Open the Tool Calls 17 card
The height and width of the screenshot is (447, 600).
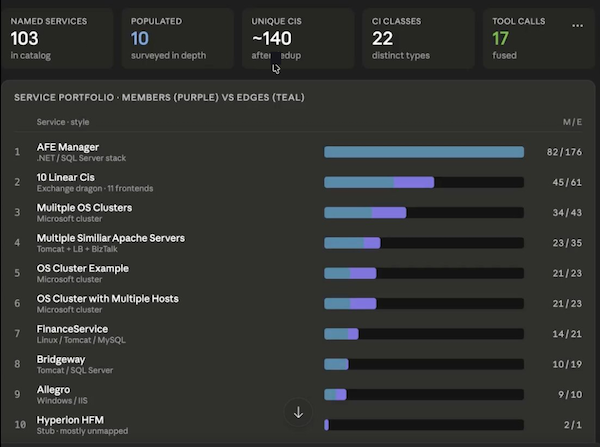[x=539, y=38]
